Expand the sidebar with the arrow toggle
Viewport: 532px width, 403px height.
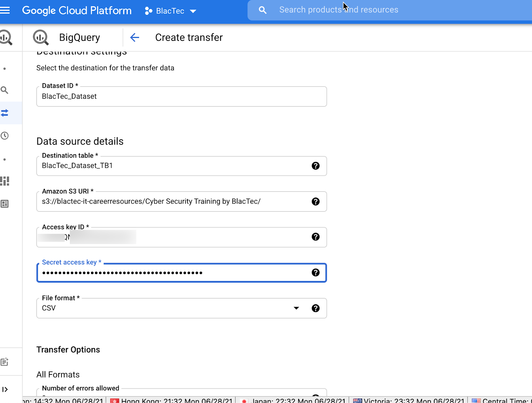pyautogui.click(x=5, y=389)
